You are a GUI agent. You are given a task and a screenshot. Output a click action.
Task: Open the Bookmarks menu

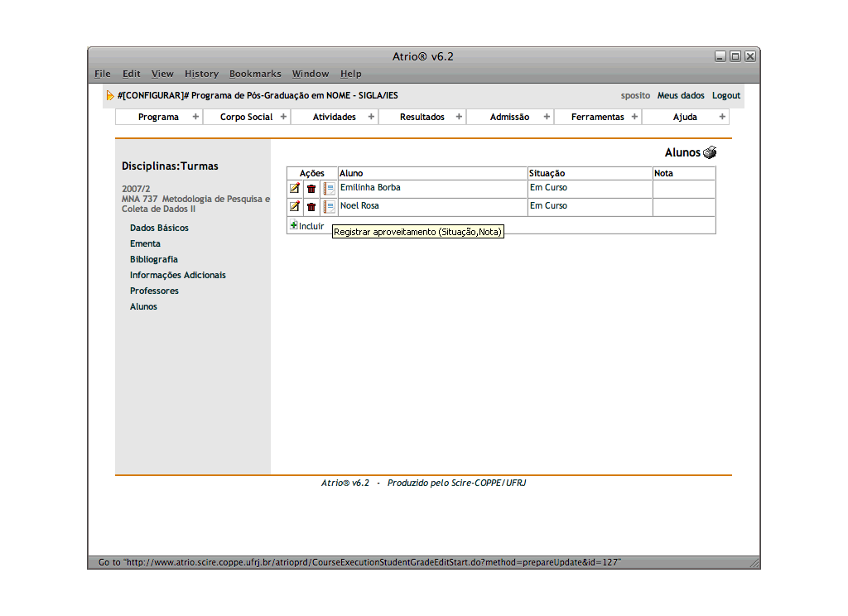coord(255,74)
